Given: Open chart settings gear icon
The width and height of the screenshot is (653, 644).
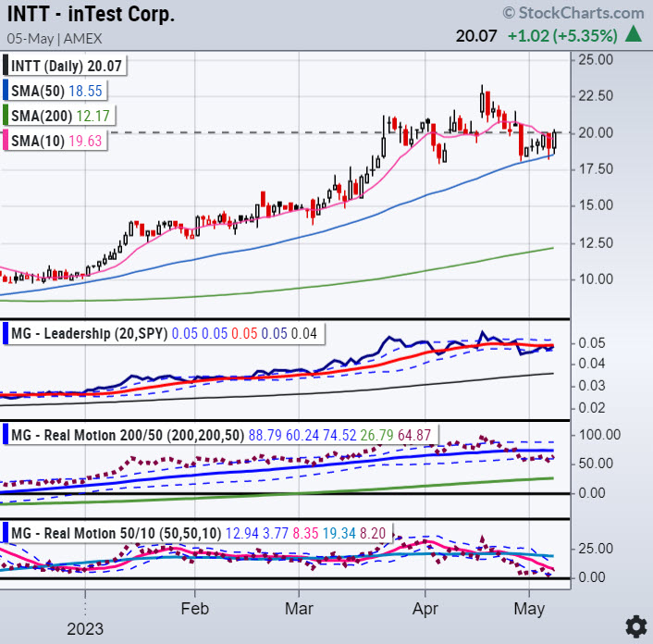Looking at the screenshot, I should (x=635, y=624).
